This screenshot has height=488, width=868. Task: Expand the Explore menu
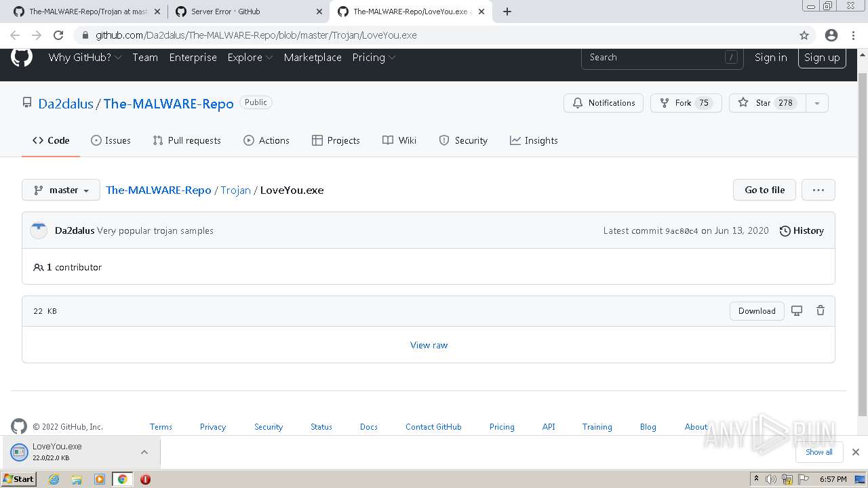250,58
